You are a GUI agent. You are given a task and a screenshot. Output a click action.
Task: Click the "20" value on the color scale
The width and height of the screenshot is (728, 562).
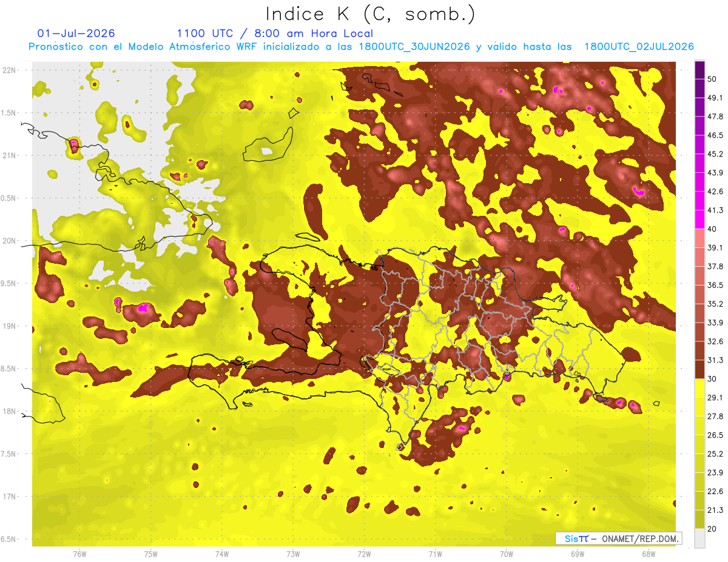[713, 529]
